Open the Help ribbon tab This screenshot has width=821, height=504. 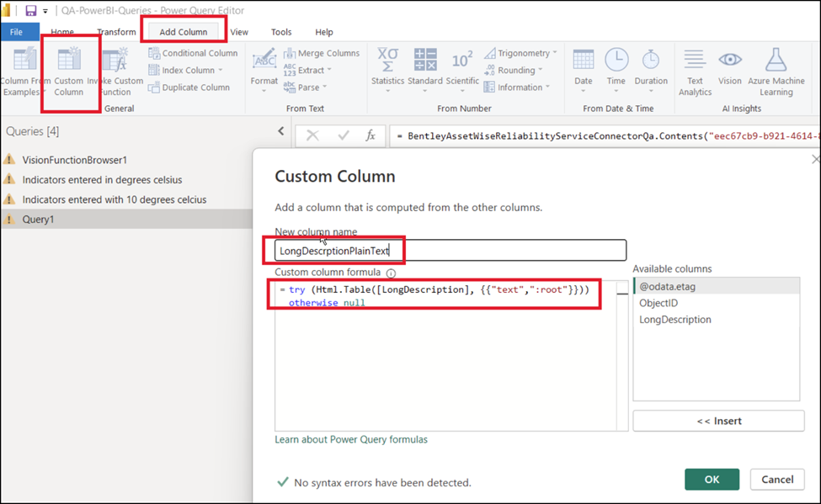[324, 32]
